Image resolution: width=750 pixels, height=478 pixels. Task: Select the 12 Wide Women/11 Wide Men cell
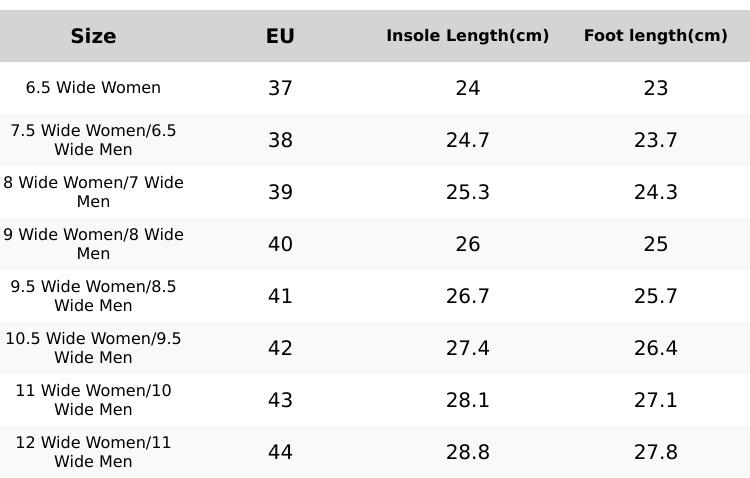click(x=93, y=452)
